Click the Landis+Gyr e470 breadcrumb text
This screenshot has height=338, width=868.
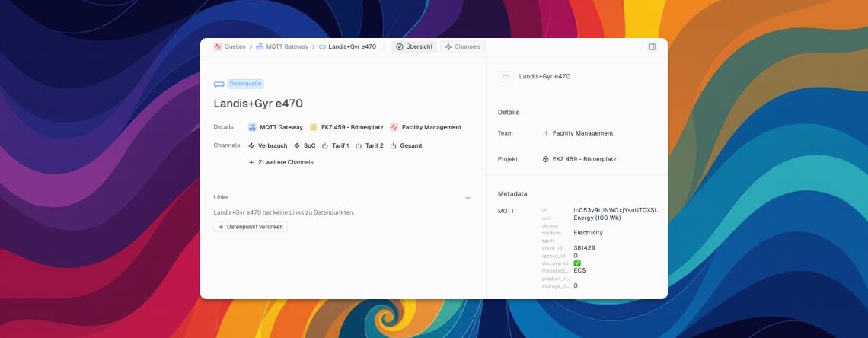pyautogui.click(x=352, y=47)
